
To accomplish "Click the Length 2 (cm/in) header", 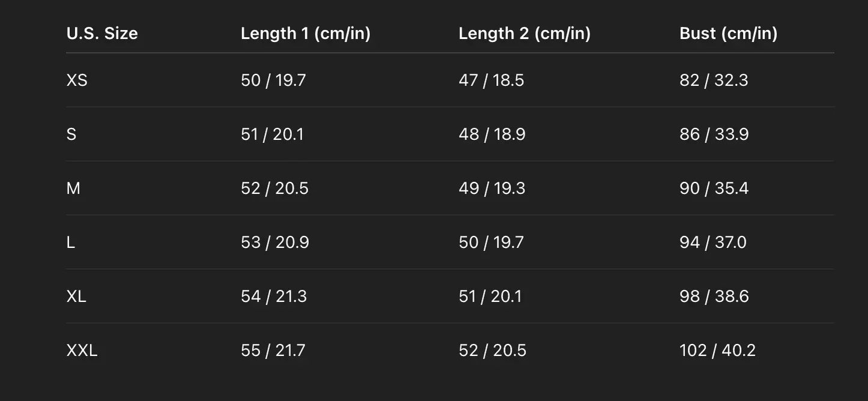I will coord(524,33).
